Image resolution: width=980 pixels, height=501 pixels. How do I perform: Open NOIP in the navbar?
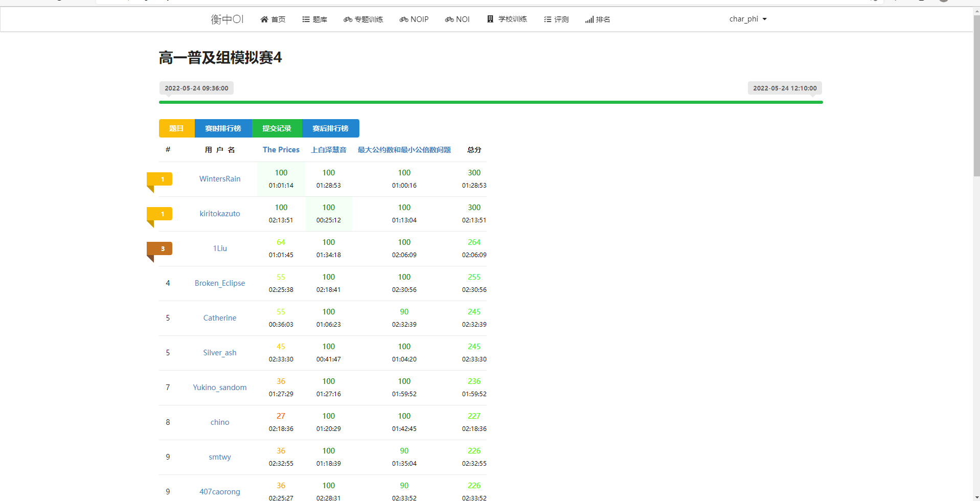coord(414,19)
